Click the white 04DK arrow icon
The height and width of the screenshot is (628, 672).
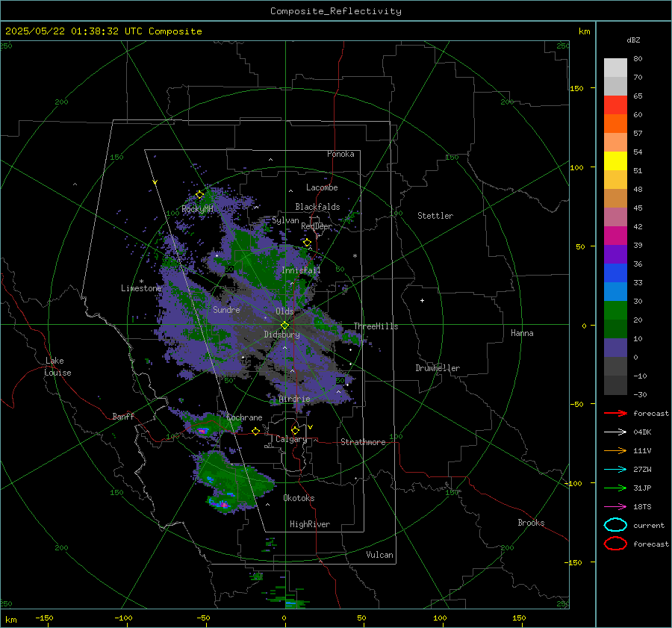point(615,432)
